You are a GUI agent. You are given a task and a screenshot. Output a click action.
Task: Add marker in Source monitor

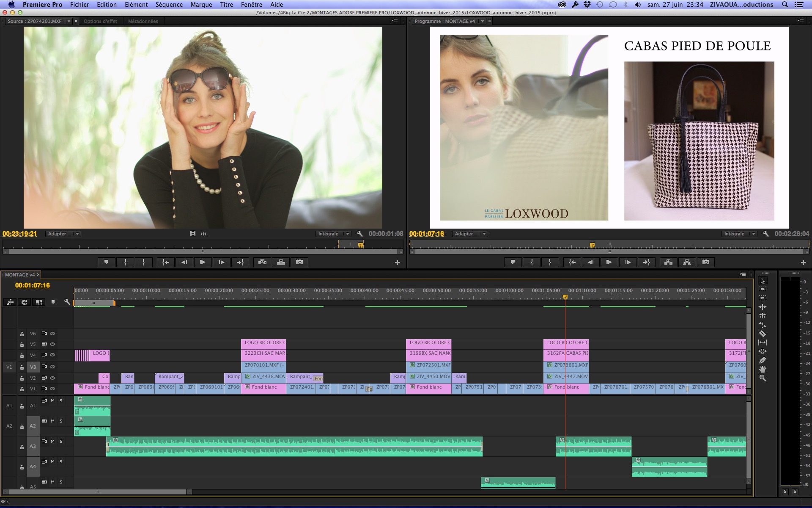point(106,262)
